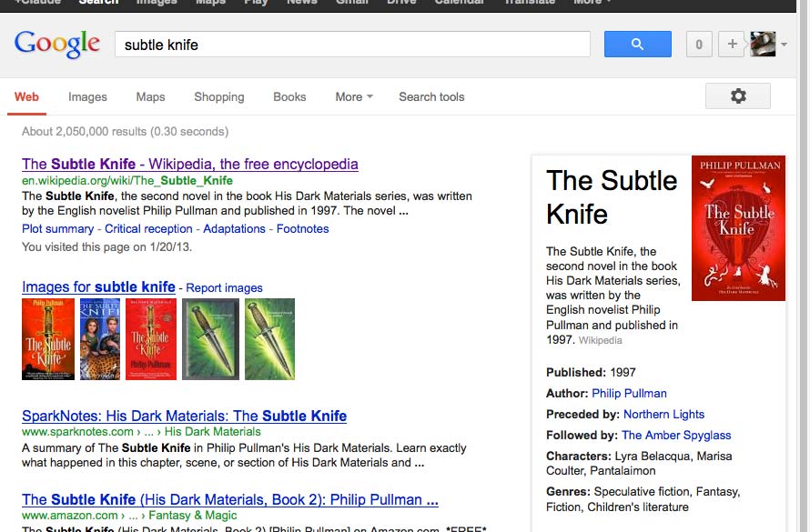Open the darker green dagger image with grey border
Image resolution: width=810 pixels, height=532 pixels.
211,339
